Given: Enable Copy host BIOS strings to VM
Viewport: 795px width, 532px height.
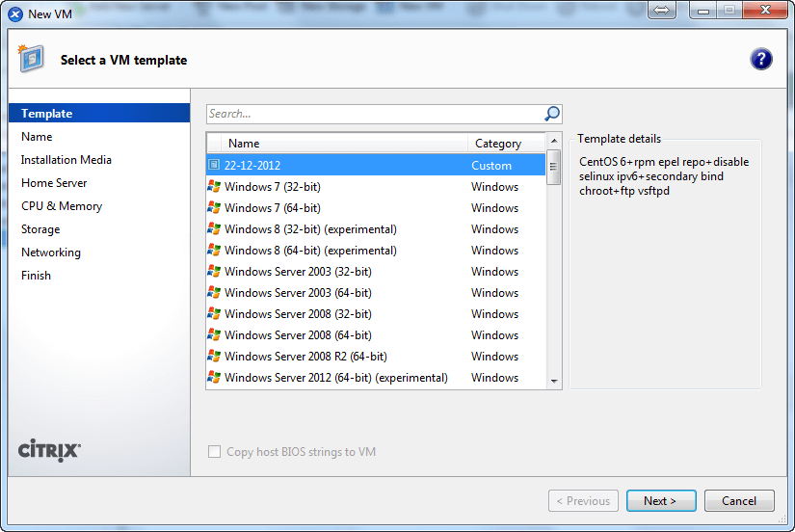Looking at the screenshot, I should point(215,451).
